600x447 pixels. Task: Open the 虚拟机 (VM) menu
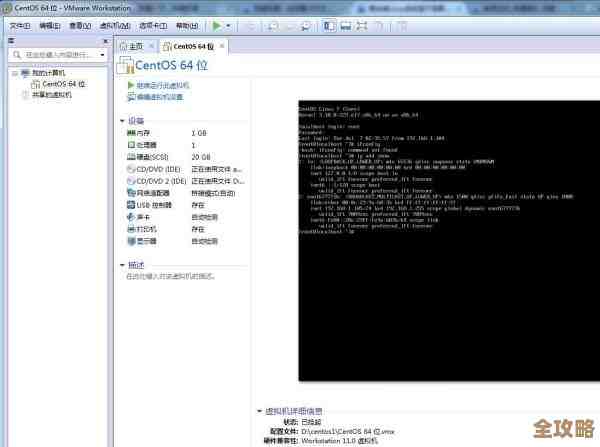[x=115, y=26]
